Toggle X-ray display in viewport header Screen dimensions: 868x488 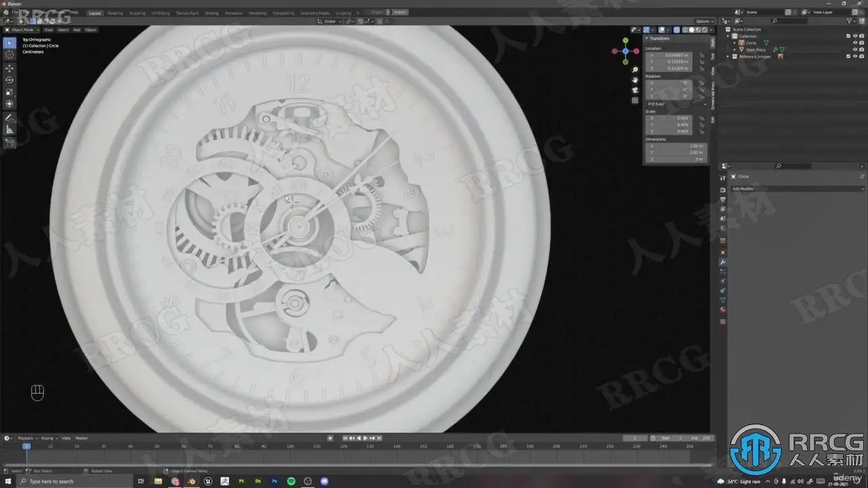677,30
